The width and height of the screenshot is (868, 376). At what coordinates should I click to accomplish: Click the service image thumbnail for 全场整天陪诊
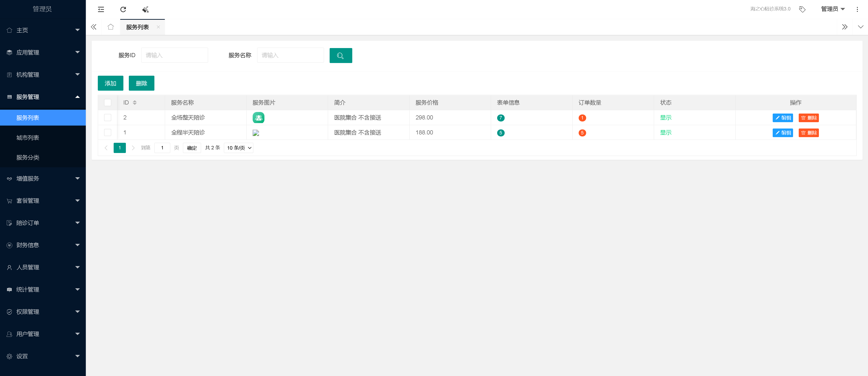pos(258,118)
